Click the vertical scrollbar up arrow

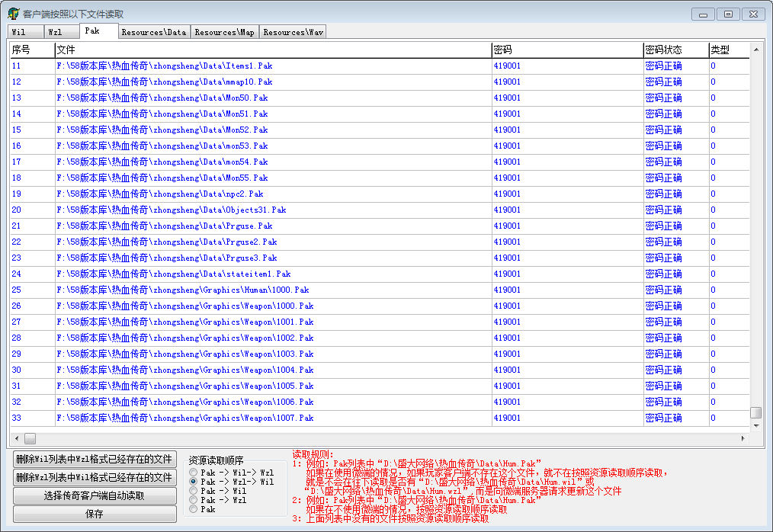(755, 50)
